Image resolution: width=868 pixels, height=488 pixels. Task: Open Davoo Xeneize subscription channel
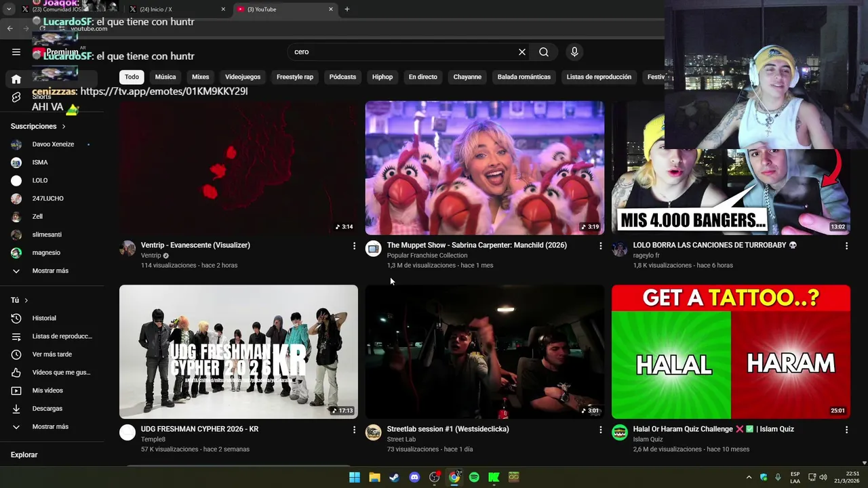coord(52,144)
